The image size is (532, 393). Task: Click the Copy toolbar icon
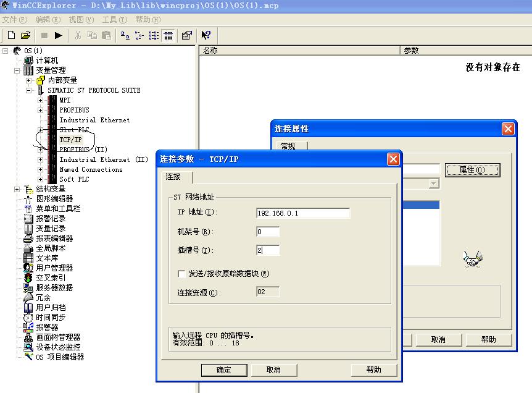[x=92, y=35]
